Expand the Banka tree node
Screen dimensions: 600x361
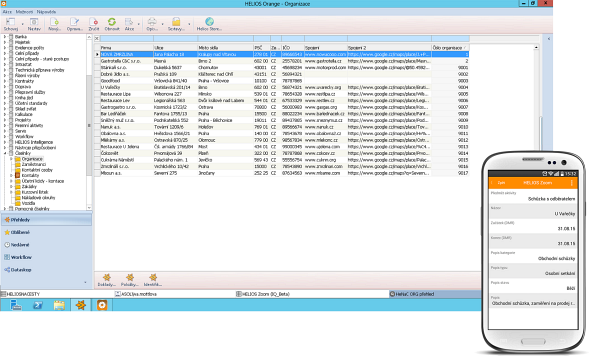5,37
